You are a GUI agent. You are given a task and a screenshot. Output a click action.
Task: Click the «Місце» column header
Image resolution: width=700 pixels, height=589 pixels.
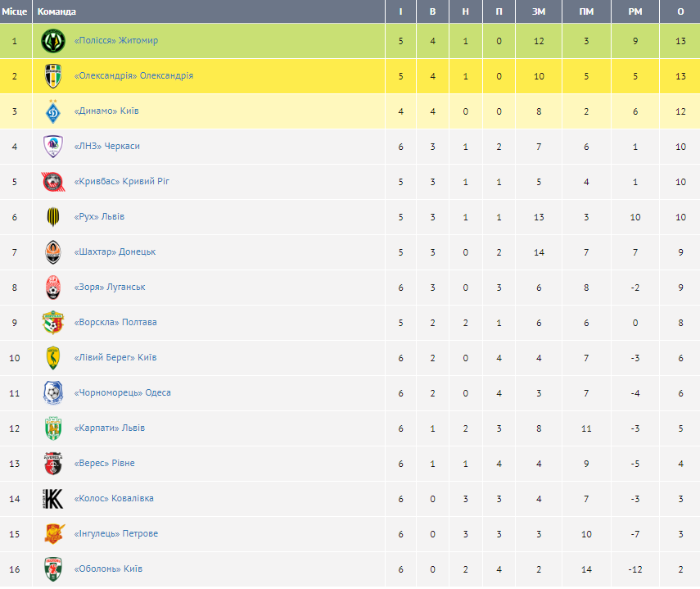[x=14, y=11]
